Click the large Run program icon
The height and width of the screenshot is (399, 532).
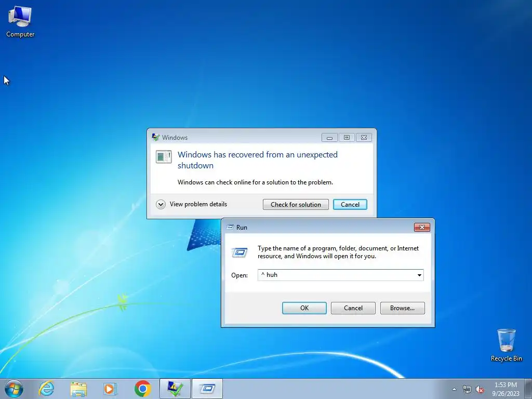(x=240, y=252)
